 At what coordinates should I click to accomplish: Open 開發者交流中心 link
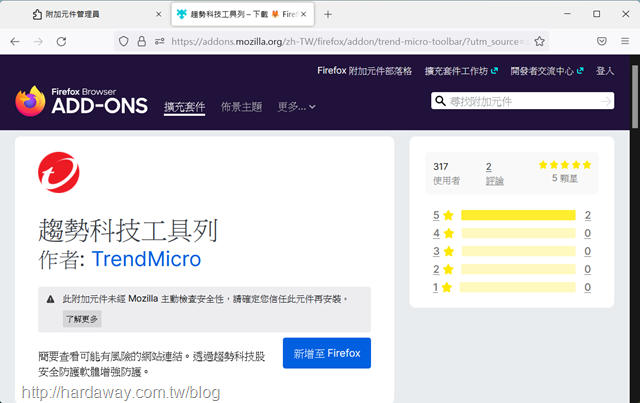pos(547,71)
